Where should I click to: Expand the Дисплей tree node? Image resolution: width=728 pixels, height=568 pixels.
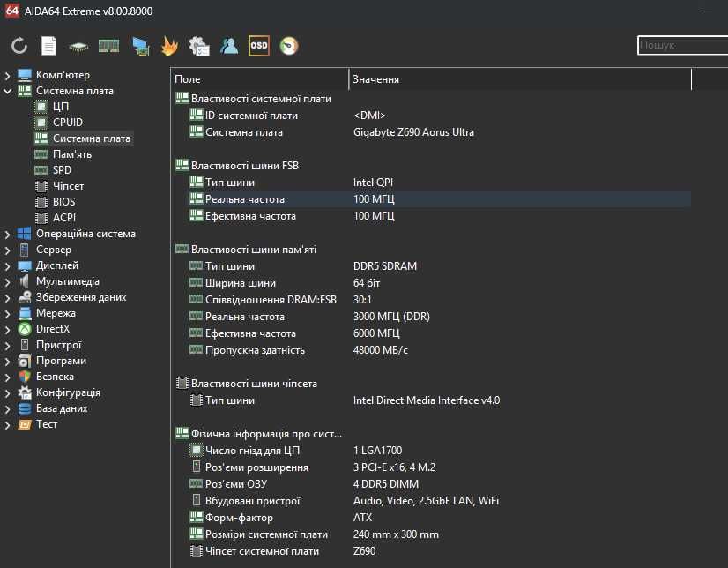[x=7, y=266]
